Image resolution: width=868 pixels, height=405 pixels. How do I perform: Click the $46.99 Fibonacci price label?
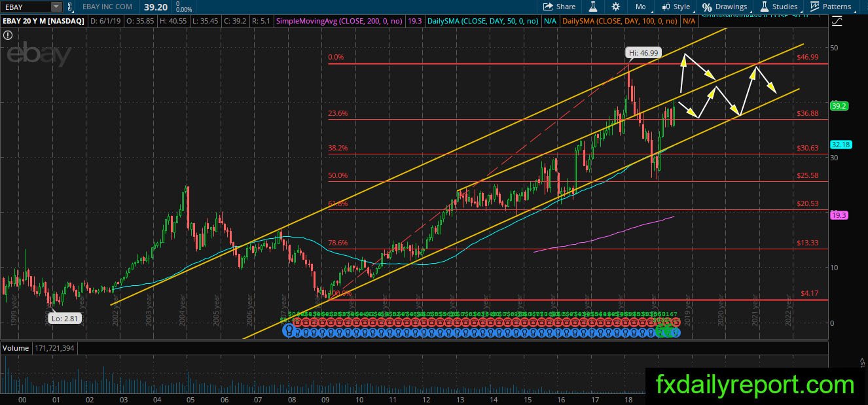(x=808, y=58)
